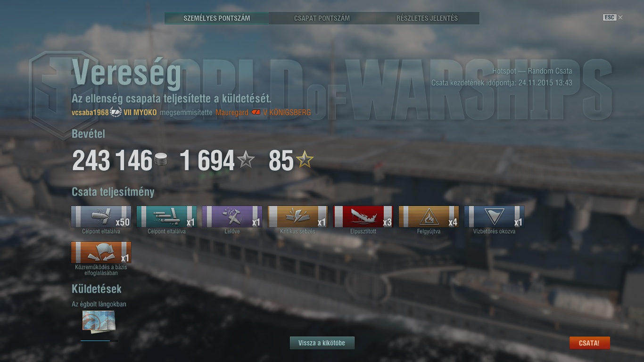The height and width of the screenshot is (362, 644).
Task: Click the mission progress bar under thumbnail
Action: (x=99, y=340)
